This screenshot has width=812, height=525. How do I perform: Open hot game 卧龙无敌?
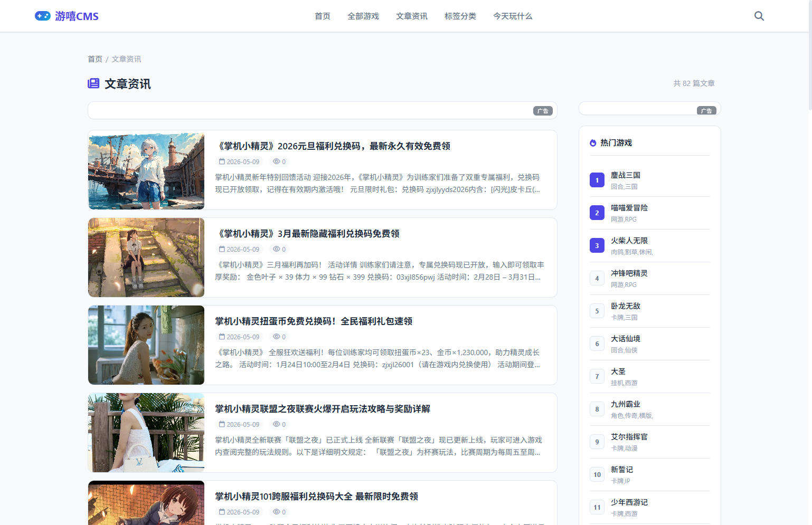pos(626,306)
